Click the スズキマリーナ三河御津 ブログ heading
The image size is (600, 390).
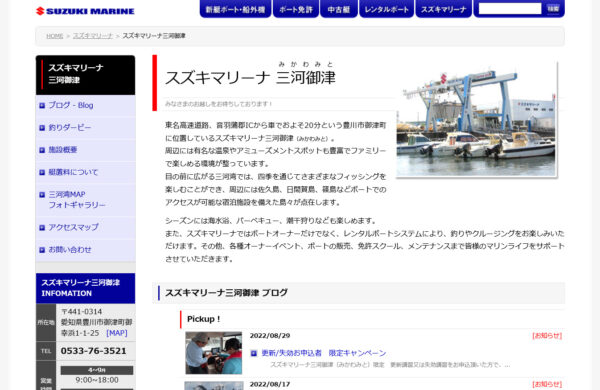point(226,293)
